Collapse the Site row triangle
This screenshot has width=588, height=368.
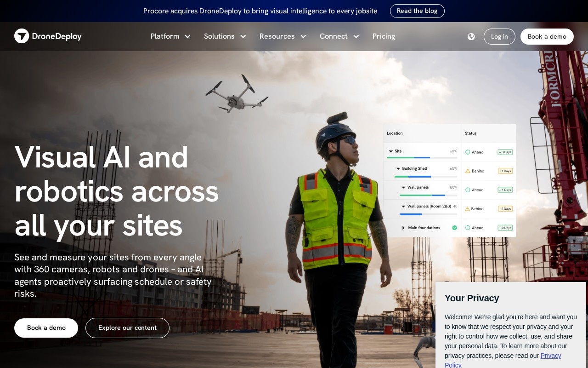coord(390,151)
